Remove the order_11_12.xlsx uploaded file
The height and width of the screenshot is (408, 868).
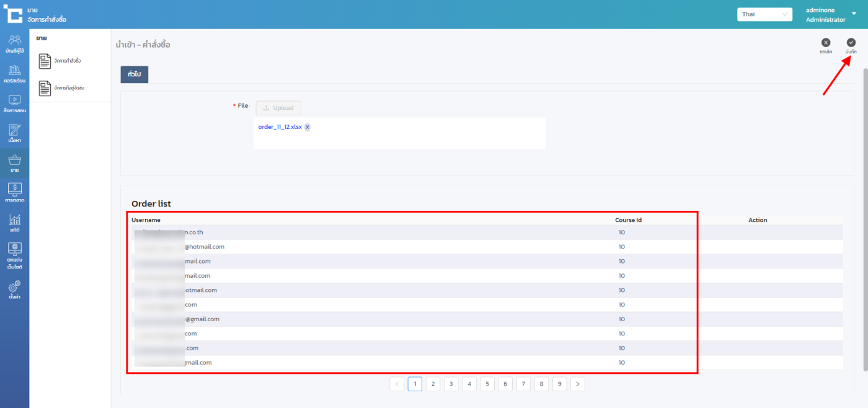[308, 127]
